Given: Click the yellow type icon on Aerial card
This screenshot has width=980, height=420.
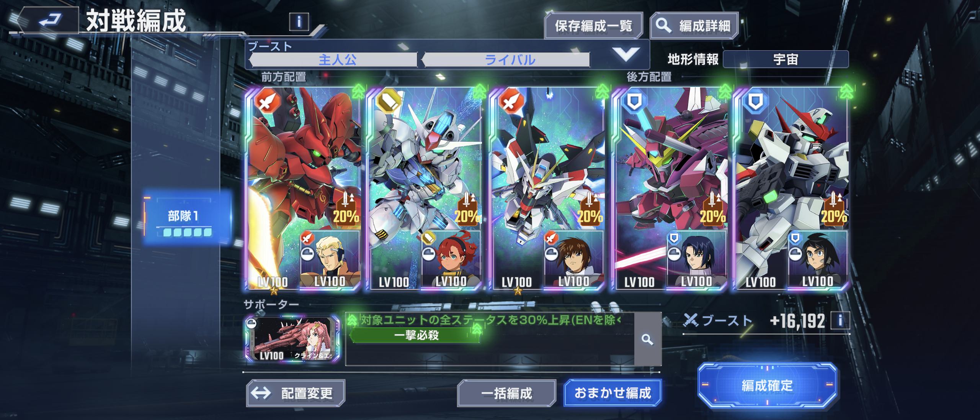Looking at the screenshot, I should click(389, 101).
